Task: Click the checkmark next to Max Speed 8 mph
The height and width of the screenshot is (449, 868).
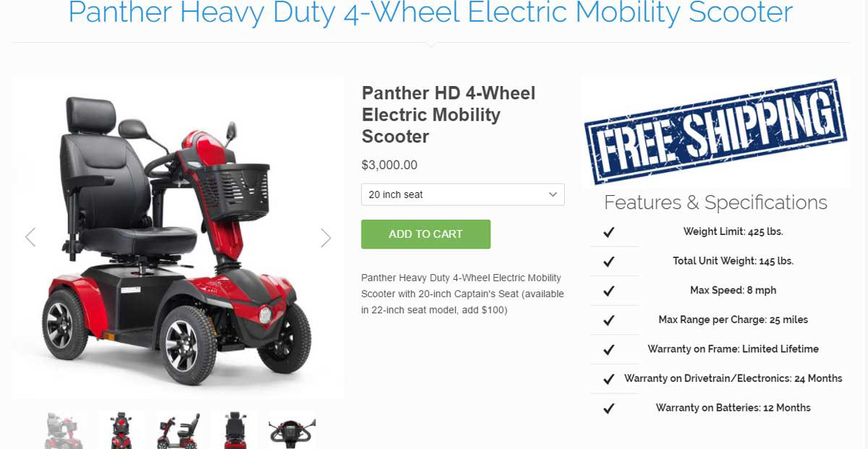Action: [x=609, y=291]
